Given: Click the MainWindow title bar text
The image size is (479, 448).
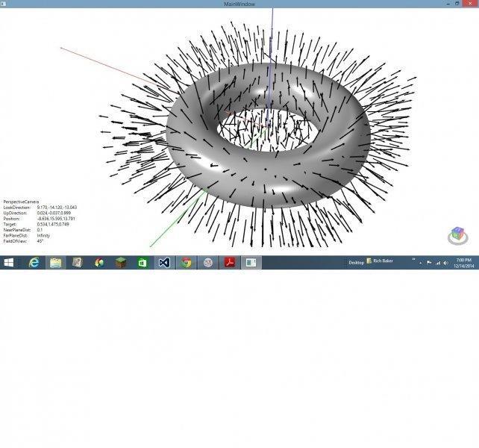Looking at the screenshot, I should pyautogui.click(x=239, y=4).
